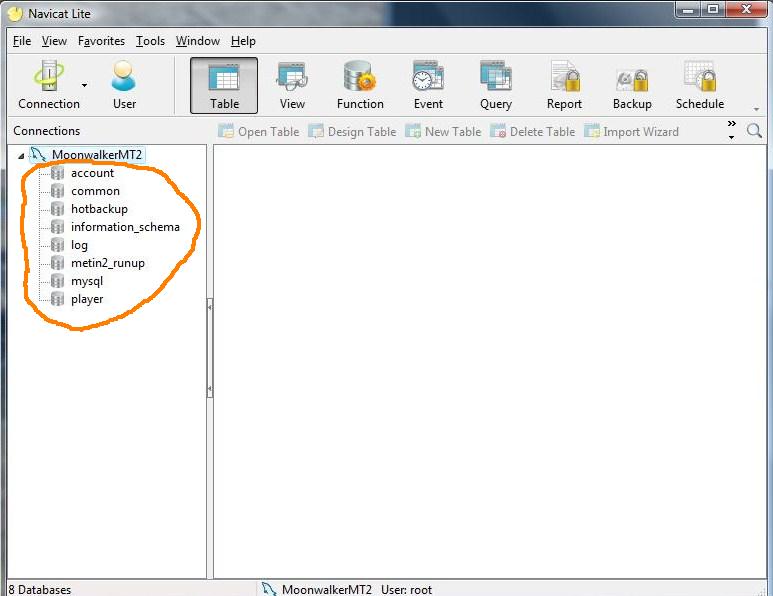Click Open Table button
This screenshot has width=773, height=596.
(x=258, y=132)
